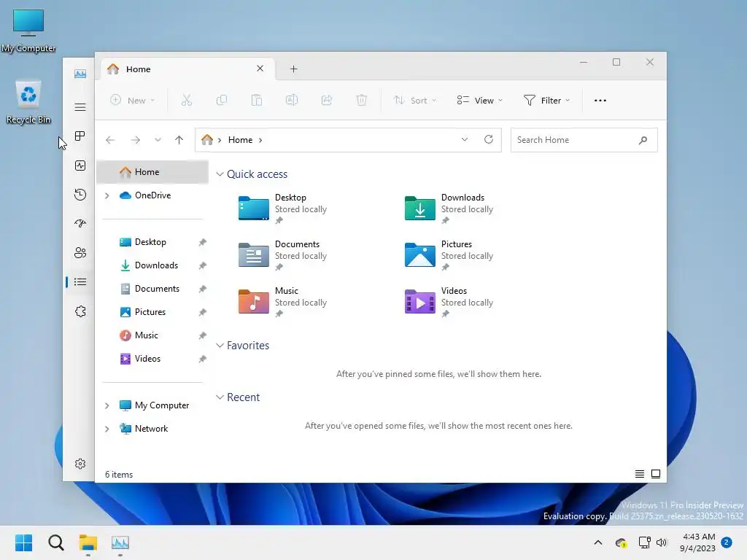Open Task Manager settings gear icon
This screenshot has height=560, width=747.
80,464
